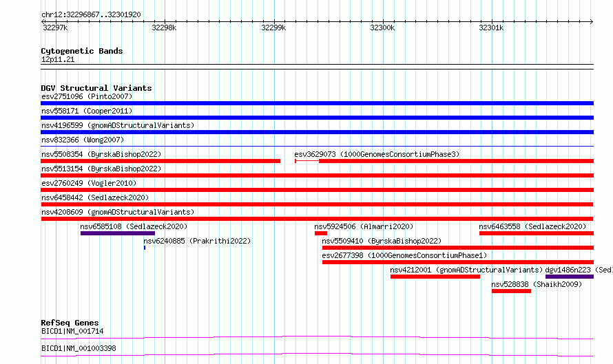613x364 pixels.
Task: Click the dgv1486n223 label
Action: (579, 270)
